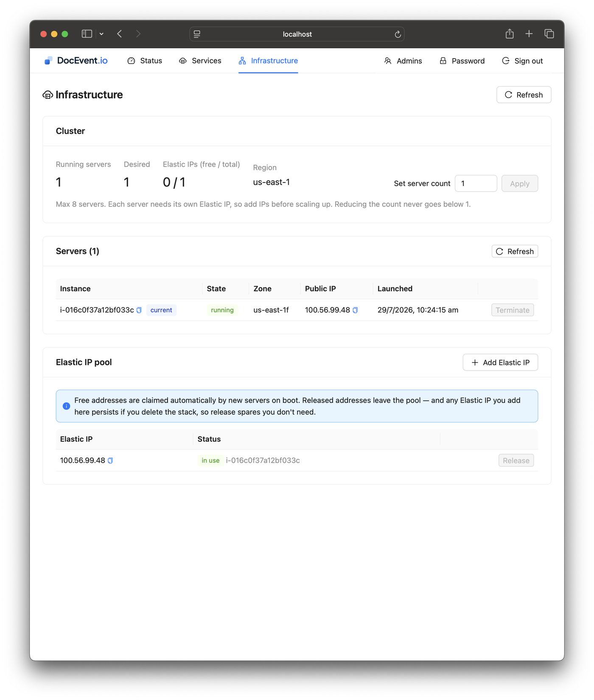
Task: Click the Region value us-east-1
Action: coord(272,182)
